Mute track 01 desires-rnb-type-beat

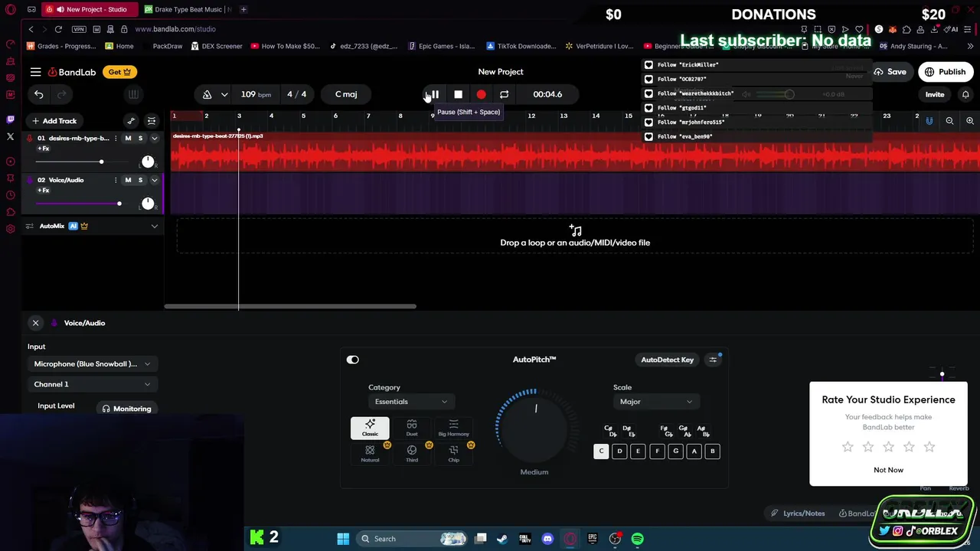tap(128, 139)
